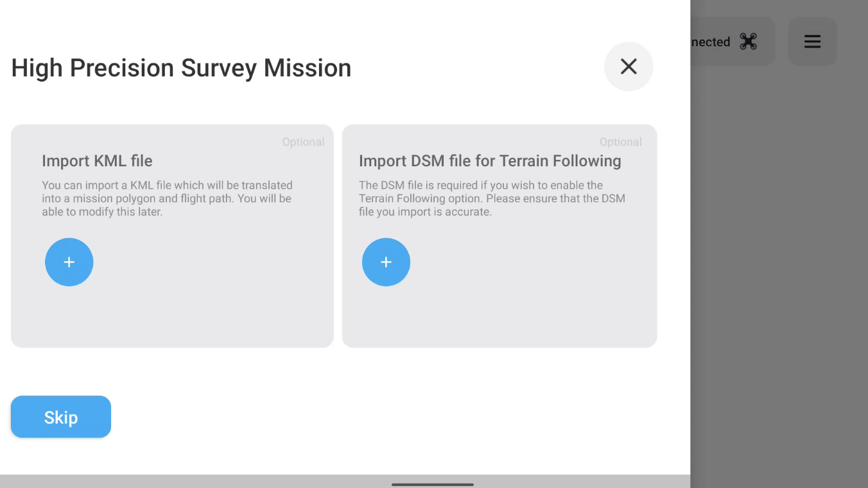
Task: Click the High Precision Survey Mission title
Action: pyautogui.click(x=180, y=67)
